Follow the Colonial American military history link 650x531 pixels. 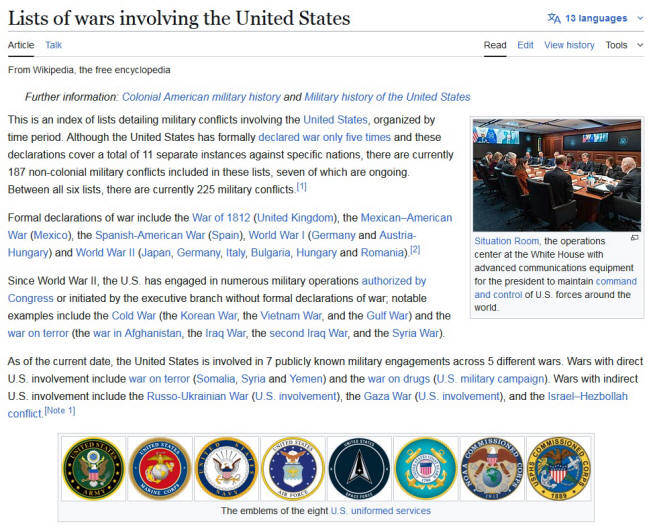click(200, 97)
